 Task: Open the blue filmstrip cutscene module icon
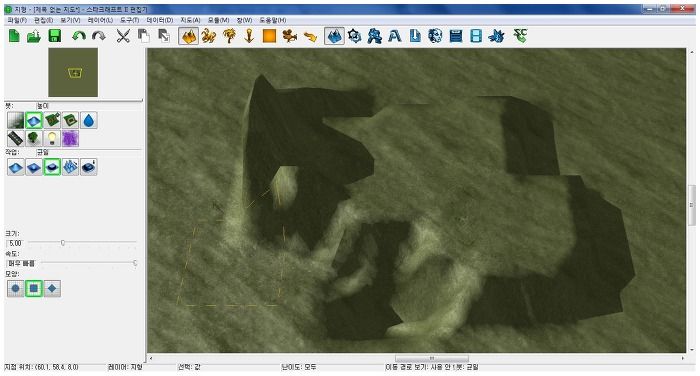(476, 36)
